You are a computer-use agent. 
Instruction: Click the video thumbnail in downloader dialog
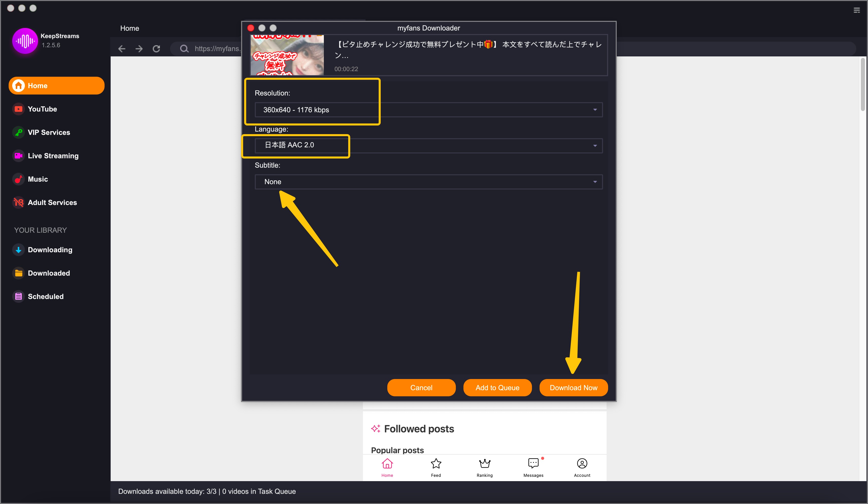point(287,55)
